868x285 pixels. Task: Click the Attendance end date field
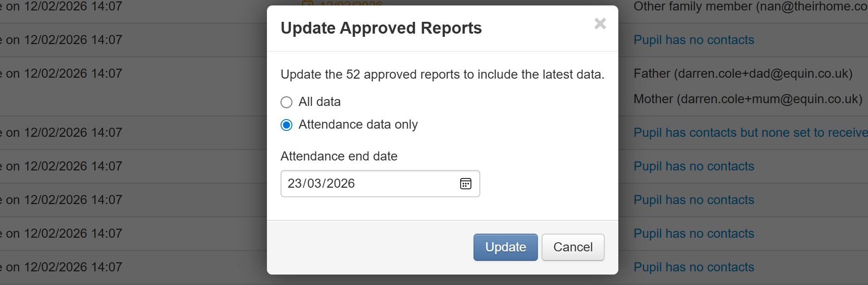click(368, 184)
